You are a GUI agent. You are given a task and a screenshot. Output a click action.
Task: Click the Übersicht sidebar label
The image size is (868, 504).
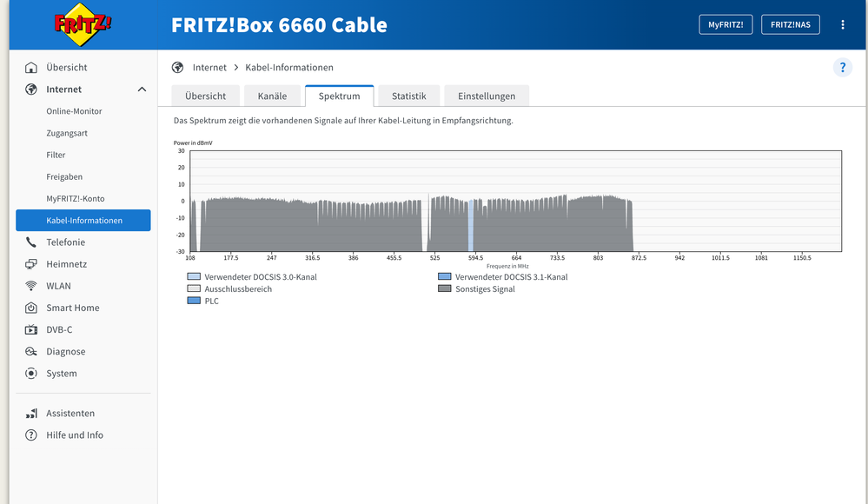[x=66, y=68]
